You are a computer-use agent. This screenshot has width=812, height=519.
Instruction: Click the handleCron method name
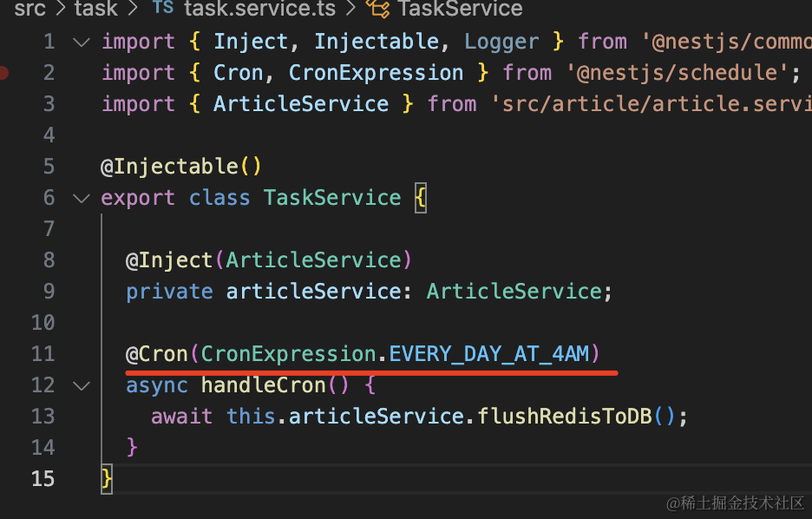tap(263, 385)
